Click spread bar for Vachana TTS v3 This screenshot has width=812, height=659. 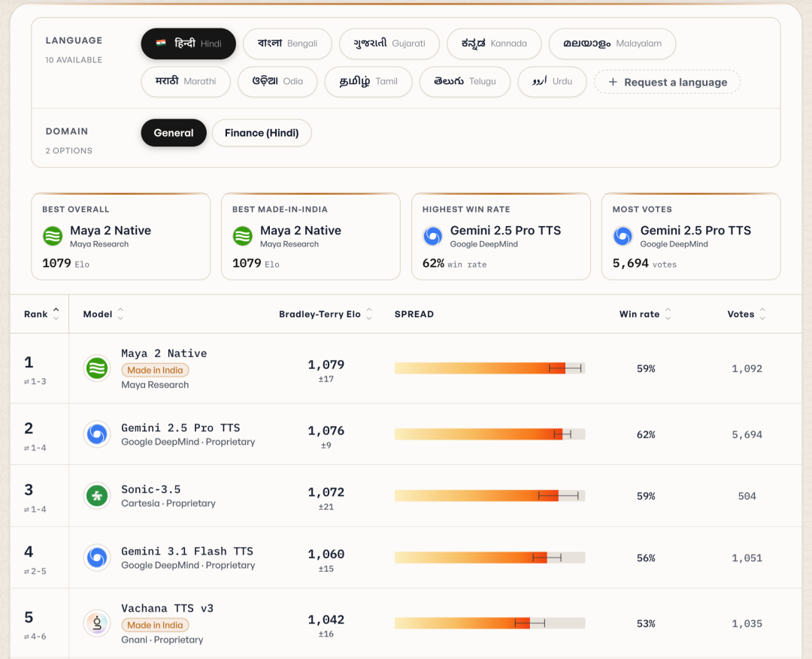pos(490,623)
